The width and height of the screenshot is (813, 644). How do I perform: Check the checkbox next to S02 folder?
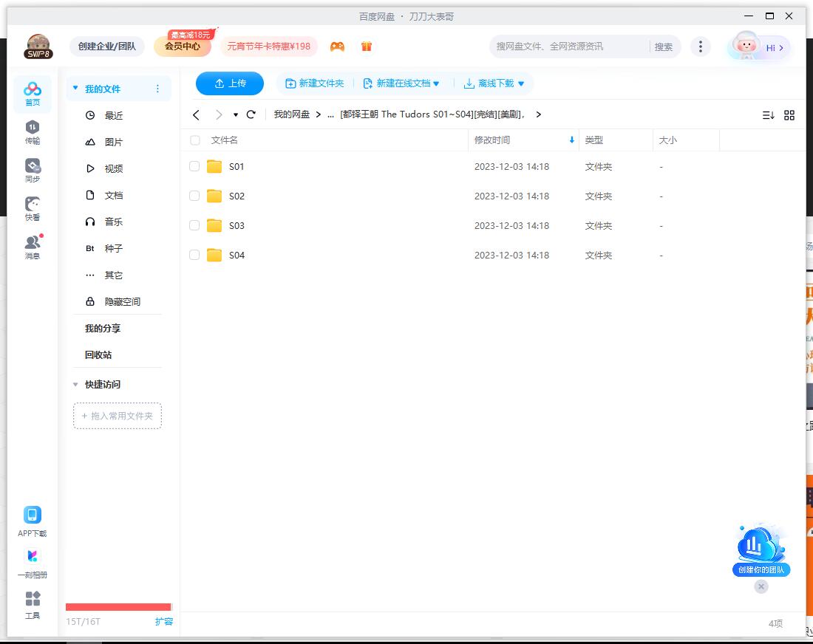click(194, 196)
